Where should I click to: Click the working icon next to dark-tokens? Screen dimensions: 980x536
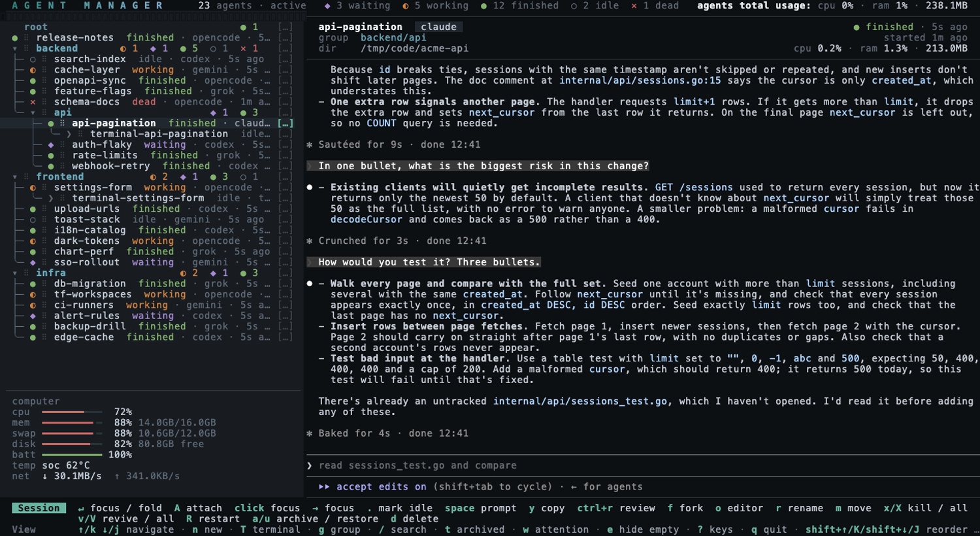pyautogui.click(x=33, y=241)
